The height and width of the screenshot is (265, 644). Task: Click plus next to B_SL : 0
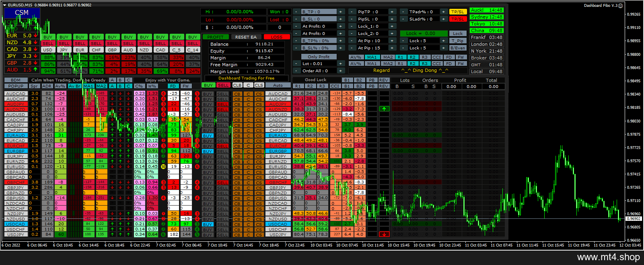pos(341,19)
